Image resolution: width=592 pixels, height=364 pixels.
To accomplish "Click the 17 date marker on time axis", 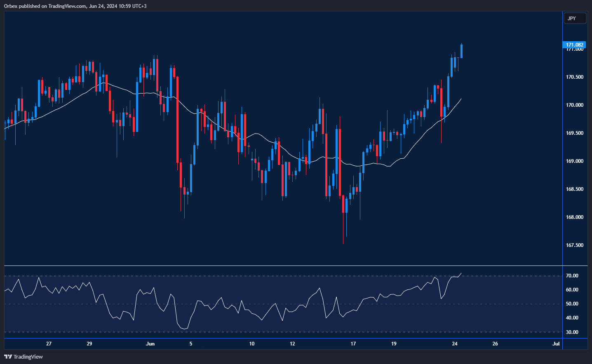I will click(x=353, y=344).
